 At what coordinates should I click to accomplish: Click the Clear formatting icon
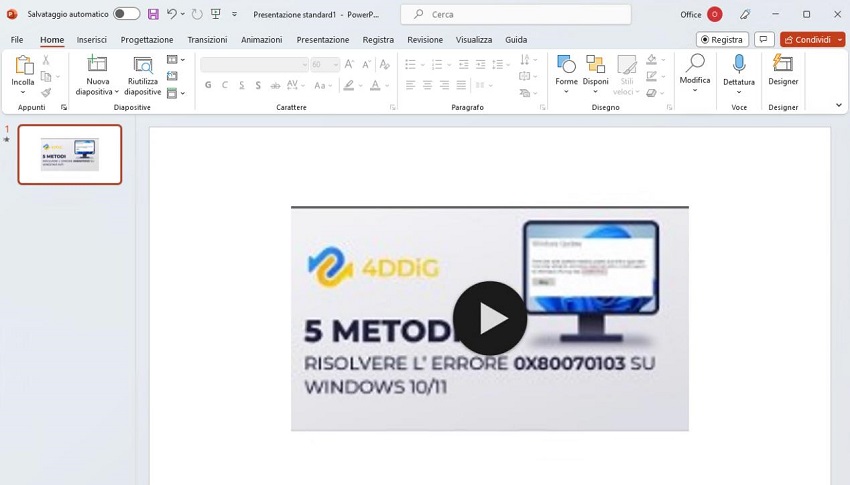click(384, 64)
